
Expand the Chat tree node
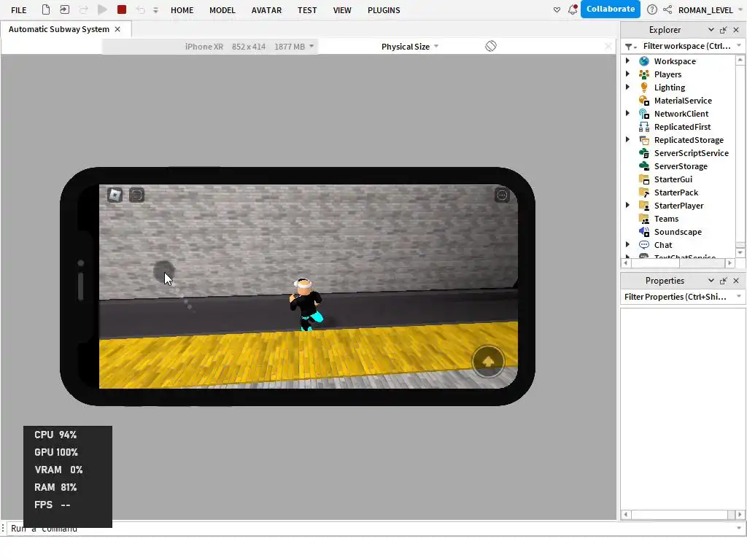click(627, 244)
